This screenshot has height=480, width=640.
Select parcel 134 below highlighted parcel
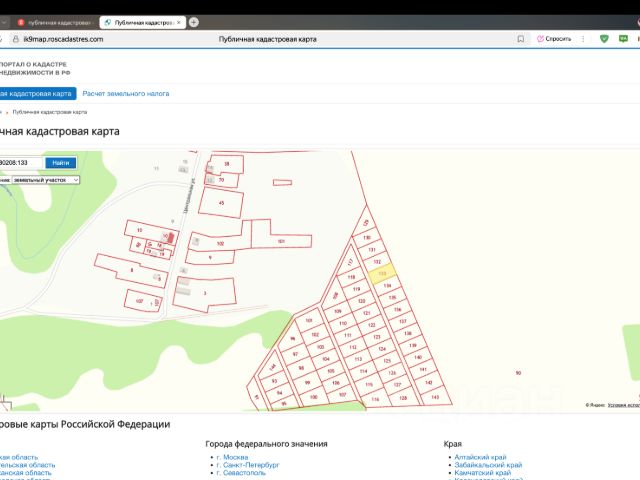click(x=387, y=285)
